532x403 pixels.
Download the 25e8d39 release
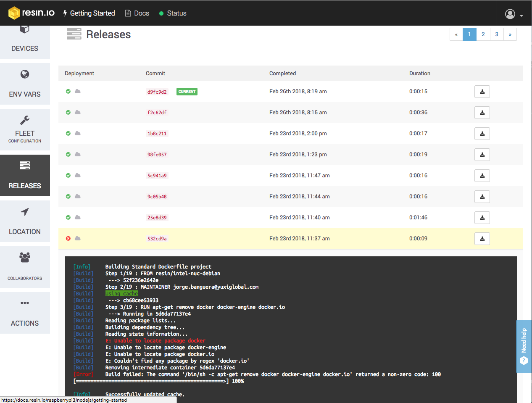[482, 218]
